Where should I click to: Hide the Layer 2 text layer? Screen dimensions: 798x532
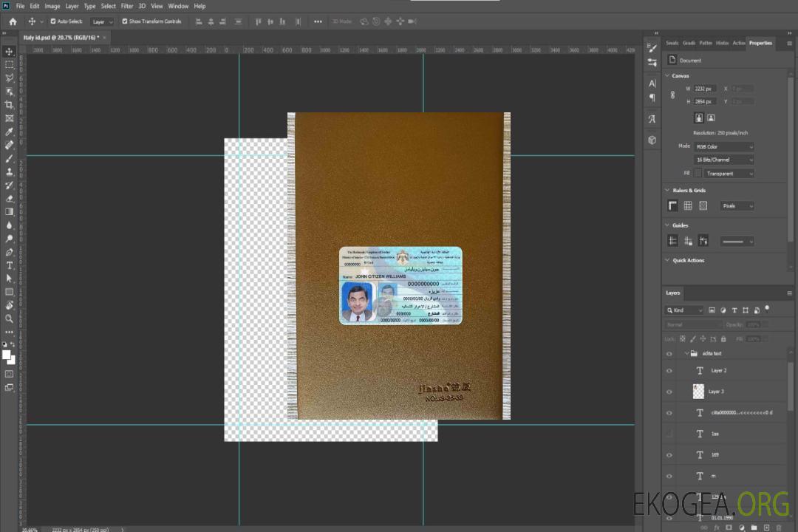(x=669, y=371)
